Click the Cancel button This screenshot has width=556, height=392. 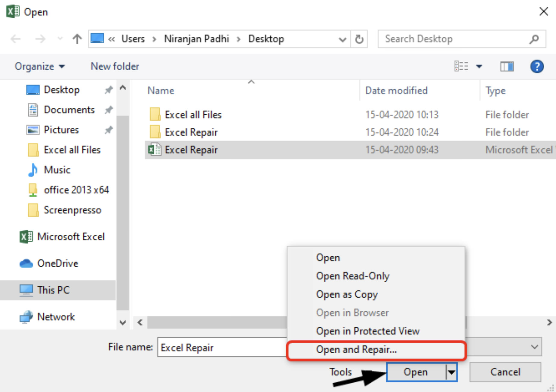point(505,372)
